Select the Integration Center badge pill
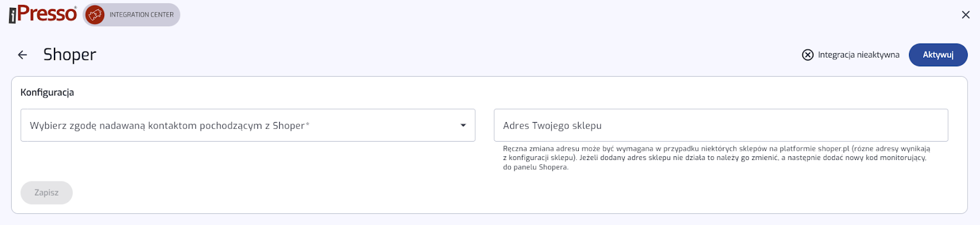 [132, 15]
